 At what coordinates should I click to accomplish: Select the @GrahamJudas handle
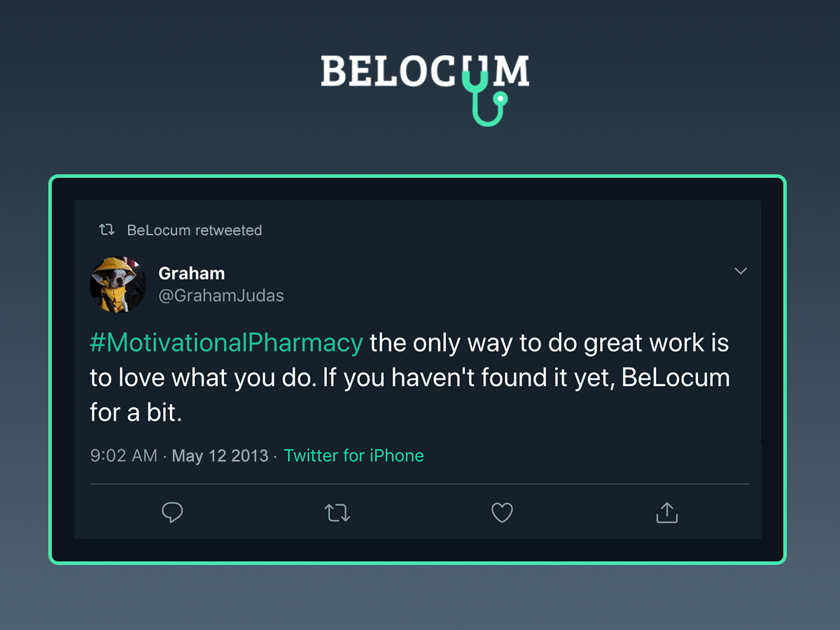(x=222, y=295)
